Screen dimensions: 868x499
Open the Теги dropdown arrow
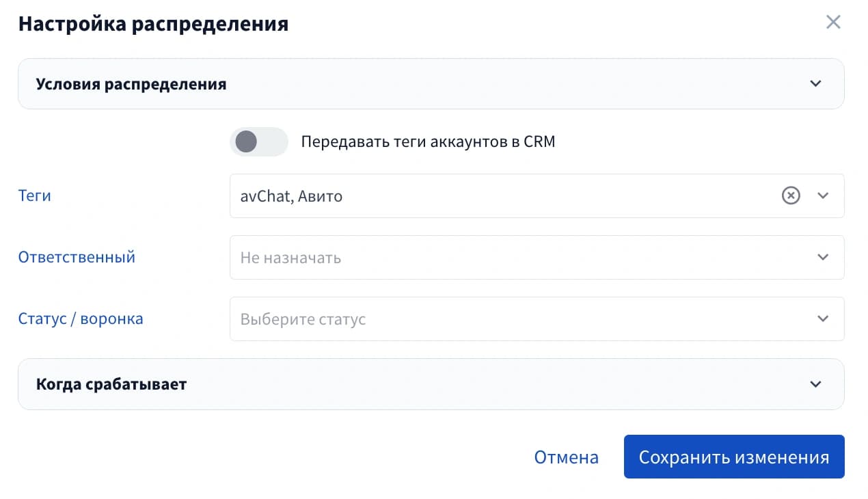(823, 195)
